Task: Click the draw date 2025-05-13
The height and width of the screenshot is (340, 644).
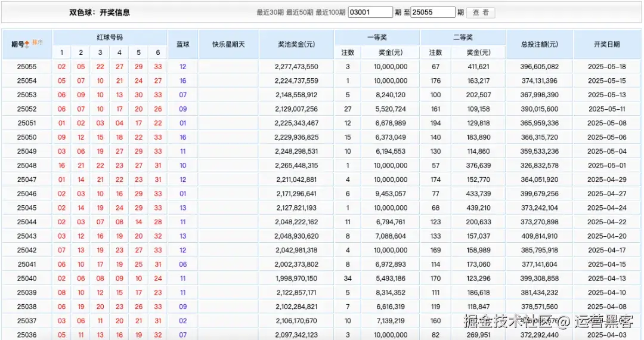Action: [x=606, y=95]
